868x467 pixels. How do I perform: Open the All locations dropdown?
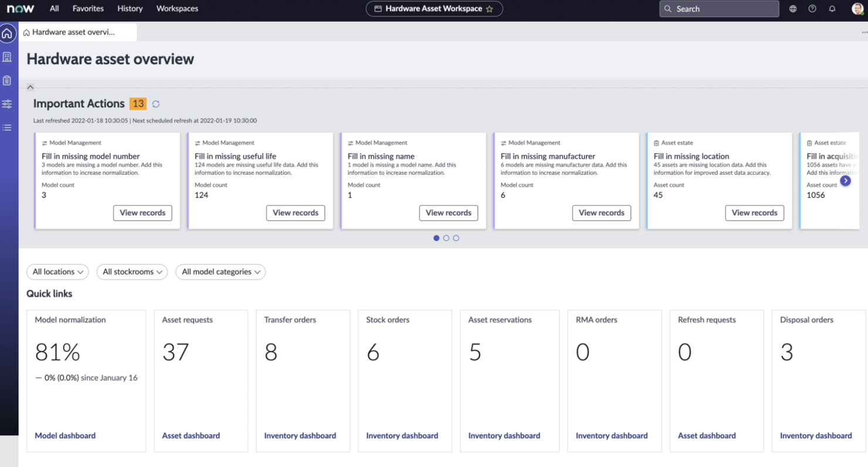click(57, 272)
